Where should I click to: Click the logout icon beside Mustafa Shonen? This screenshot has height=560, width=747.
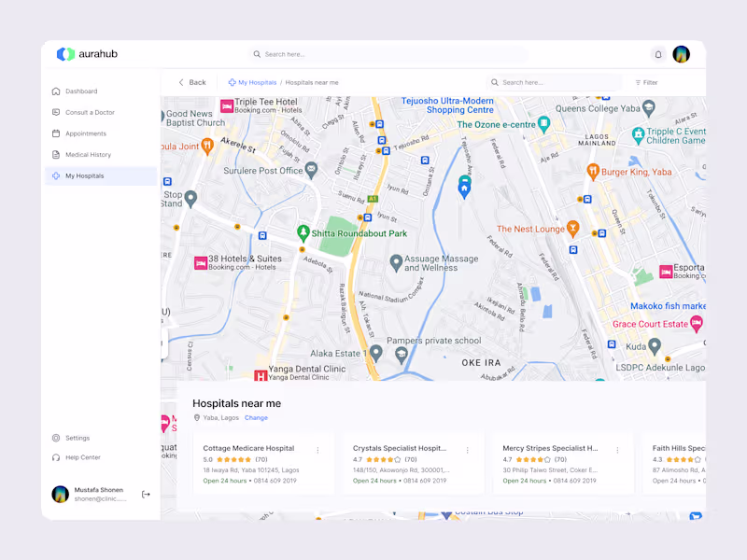[146, 494]
